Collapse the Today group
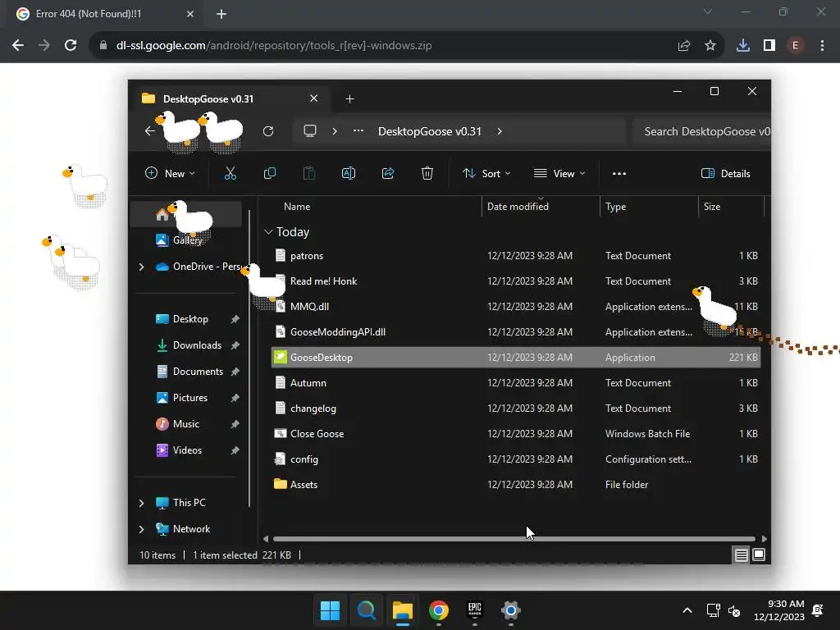 tap(268, 232)
